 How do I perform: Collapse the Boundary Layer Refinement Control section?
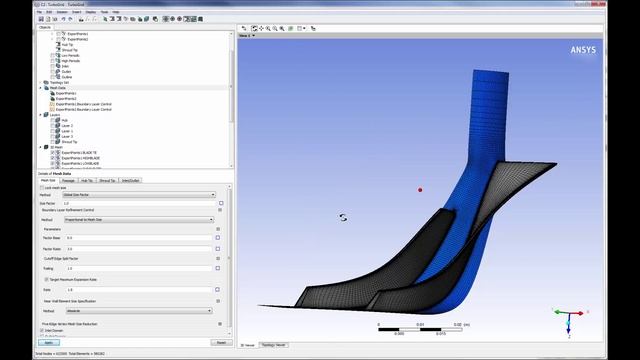pos(220,210)
